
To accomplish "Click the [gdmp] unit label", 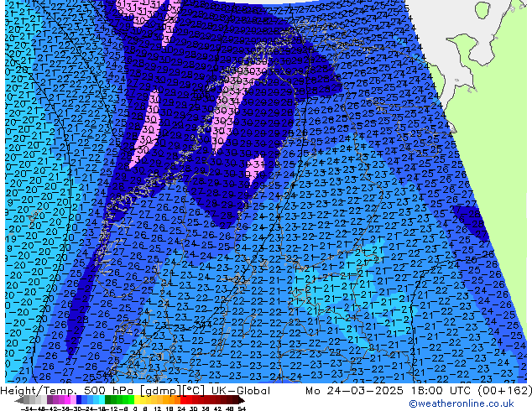I will click(163, 391).
